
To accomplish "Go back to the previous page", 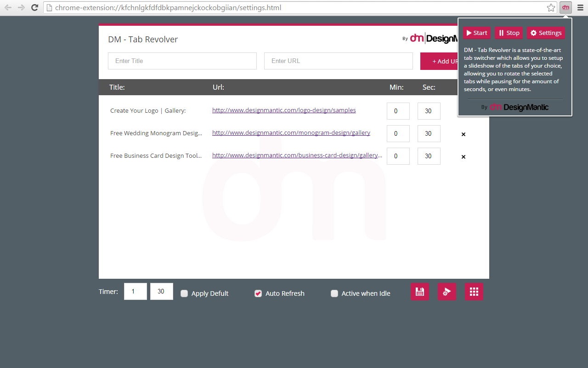I will (x=8, y=7).
